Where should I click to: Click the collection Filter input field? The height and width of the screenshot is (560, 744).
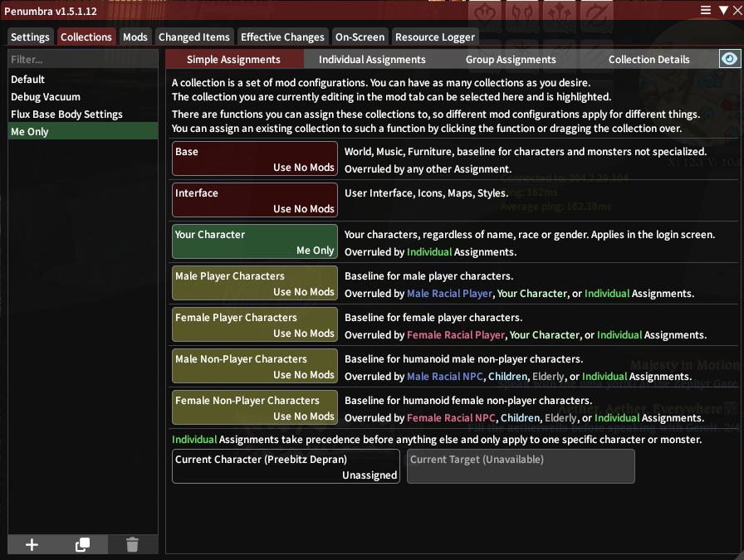(82, 59)
